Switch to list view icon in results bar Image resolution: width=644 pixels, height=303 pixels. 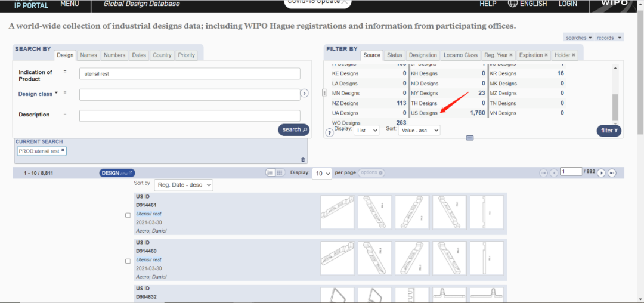(x=270, y=173)
